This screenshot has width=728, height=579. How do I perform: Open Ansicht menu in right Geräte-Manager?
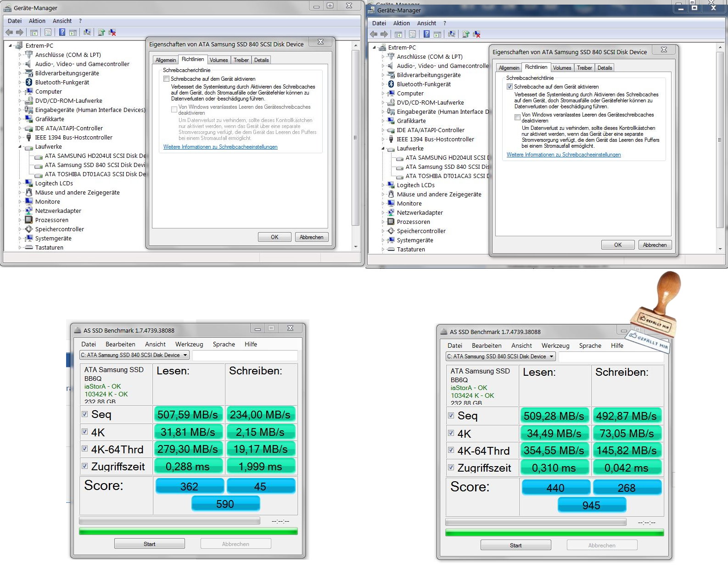(x=426, y=23)
